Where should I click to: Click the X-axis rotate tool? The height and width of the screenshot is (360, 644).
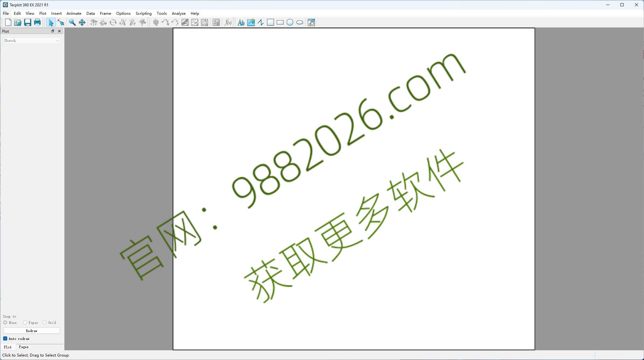point(123,22)
